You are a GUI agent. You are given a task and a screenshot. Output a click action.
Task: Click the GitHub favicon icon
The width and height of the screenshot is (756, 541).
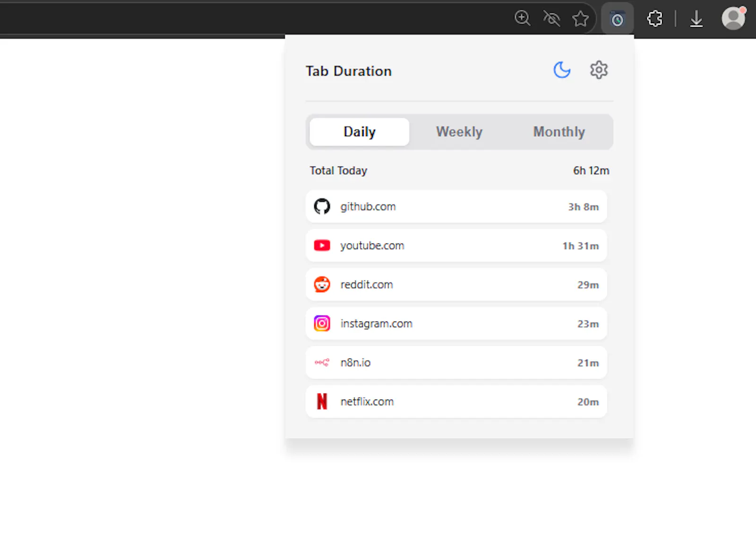tap(322, 207)
